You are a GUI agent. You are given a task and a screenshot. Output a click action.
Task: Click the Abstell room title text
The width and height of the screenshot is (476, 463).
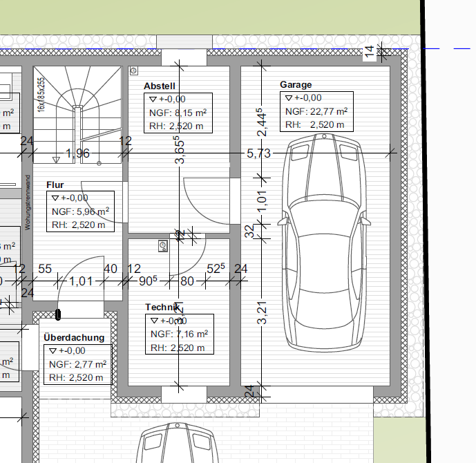tap(159, 86)
